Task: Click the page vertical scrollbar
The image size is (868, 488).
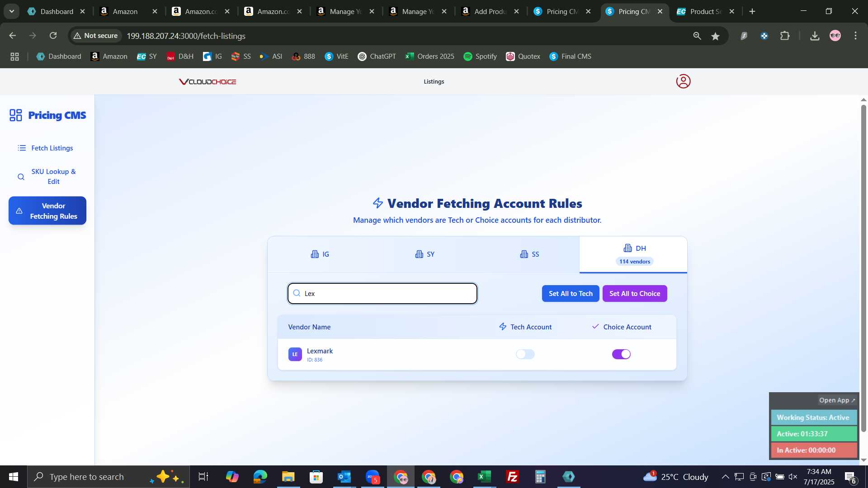Action: (x=863, y=269)
